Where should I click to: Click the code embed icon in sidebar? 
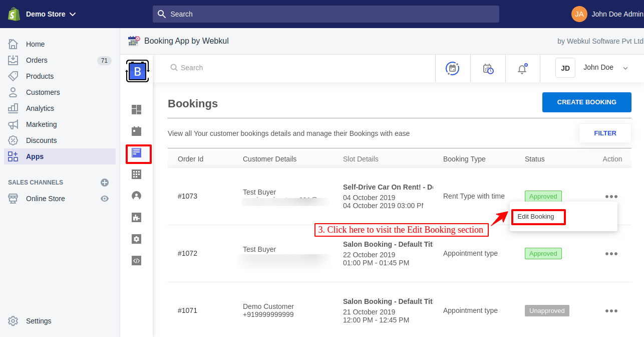136,260
